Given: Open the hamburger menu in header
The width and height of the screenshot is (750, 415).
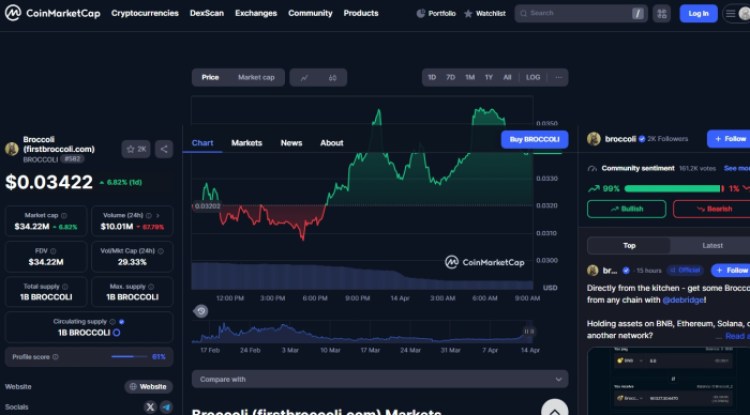Looking at the screenshot, I should pos(730,13).
